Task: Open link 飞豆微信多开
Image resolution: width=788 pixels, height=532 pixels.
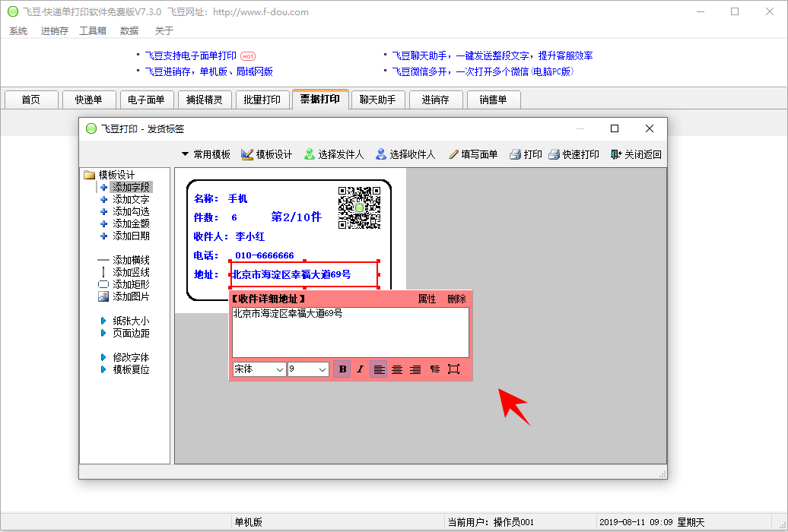Action: 482,72
